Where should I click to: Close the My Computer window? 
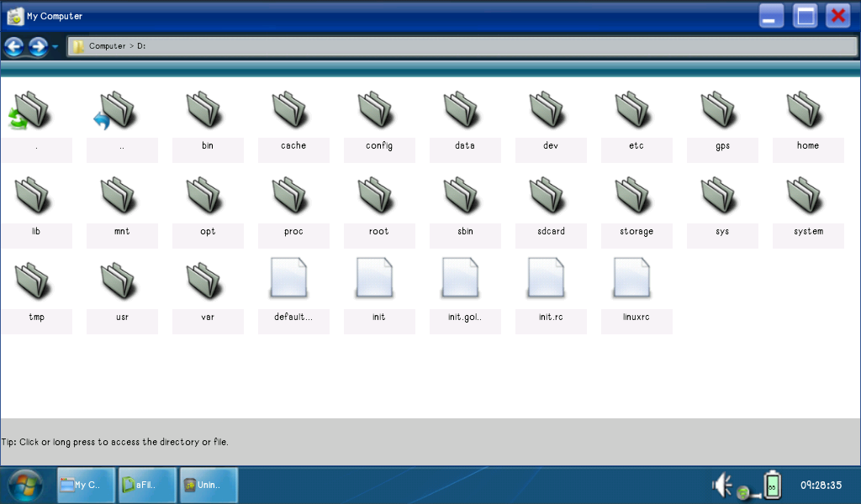(838, 15)
